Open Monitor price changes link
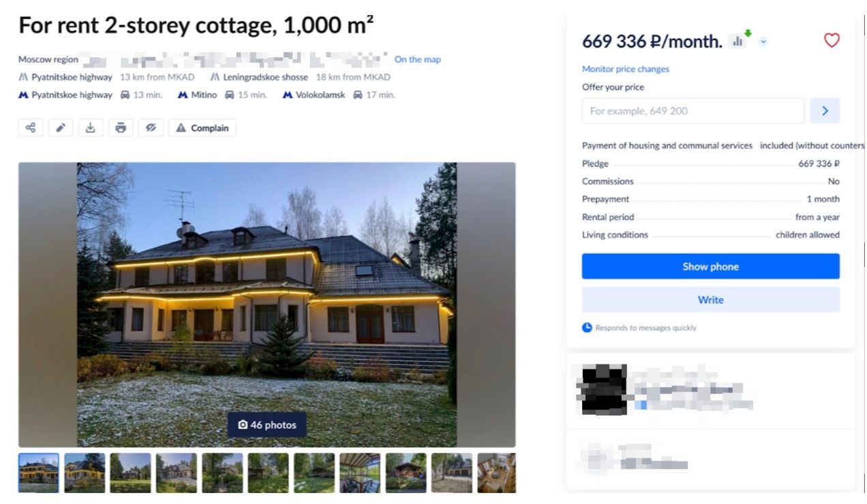The height and width of the screenshot is (504, 867). 626,69
